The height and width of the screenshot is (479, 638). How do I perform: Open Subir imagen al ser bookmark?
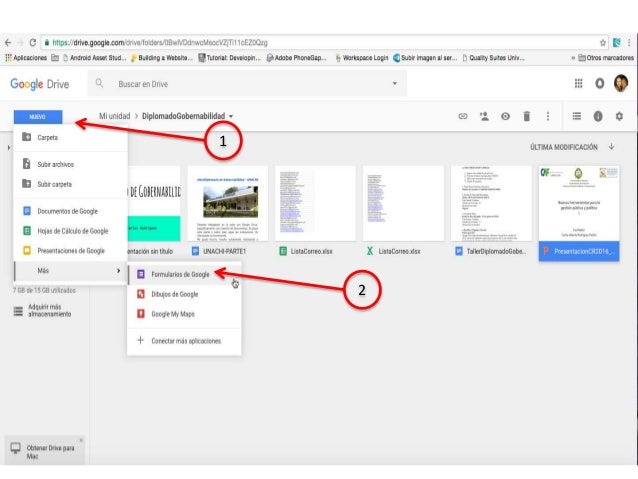pyautogui.click(x=425, y=58)
